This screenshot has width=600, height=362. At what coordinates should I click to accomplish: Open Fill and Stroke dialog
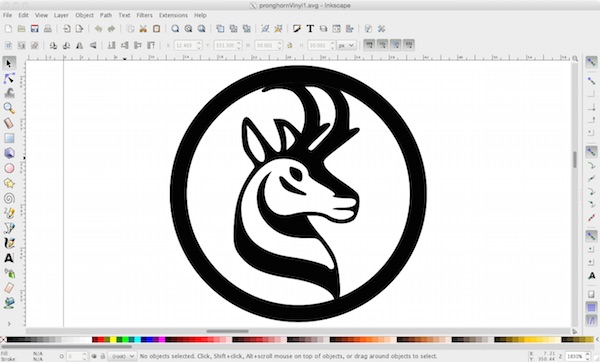pos(297,29)
